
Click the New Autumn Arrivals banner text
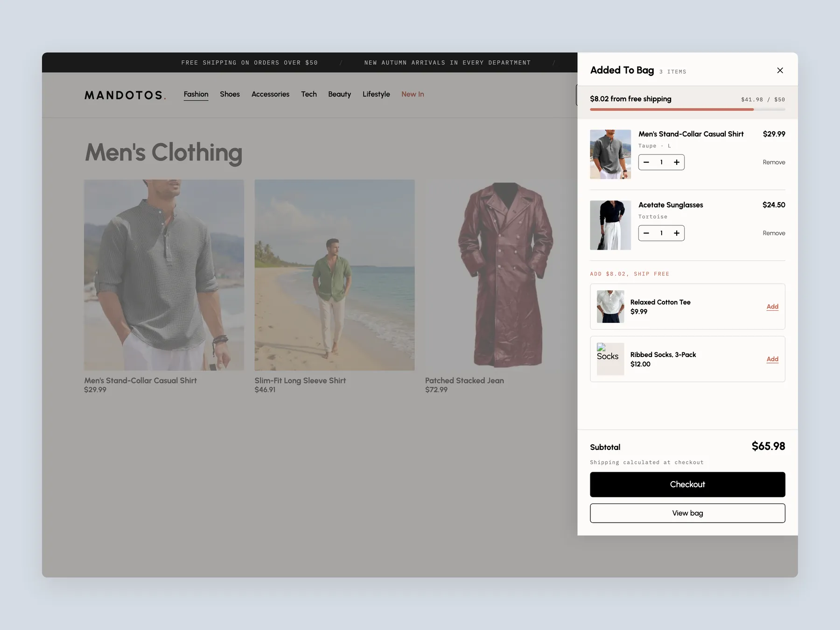click(447, 63)
